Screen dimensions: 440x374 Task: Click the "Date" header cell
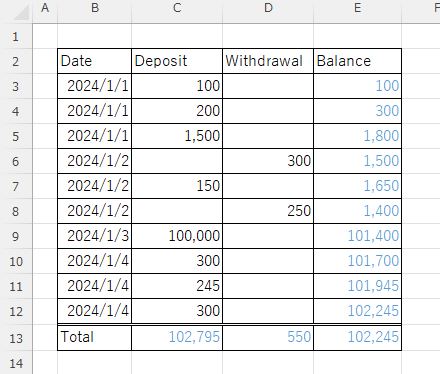pyautogui.click(x=95, y=61)
